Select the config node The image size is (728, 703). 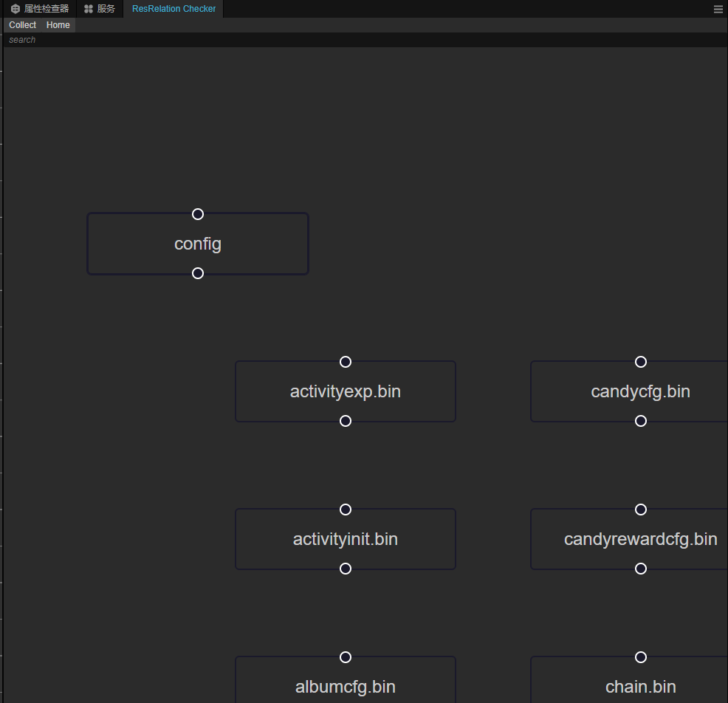pyautogui.click(x=198, y=244)
